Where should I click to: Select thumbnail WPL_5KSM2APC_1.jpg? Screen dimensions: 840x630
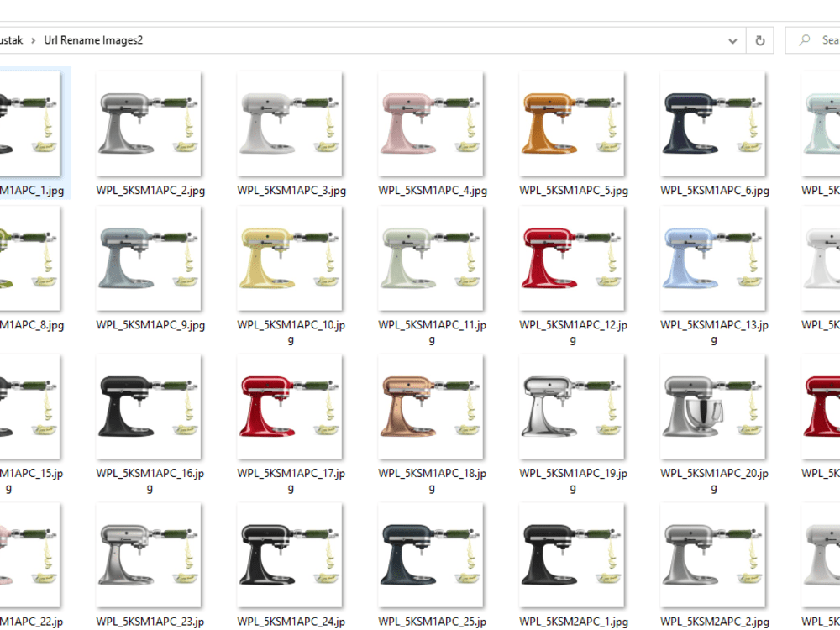click(x=571, y=555)
